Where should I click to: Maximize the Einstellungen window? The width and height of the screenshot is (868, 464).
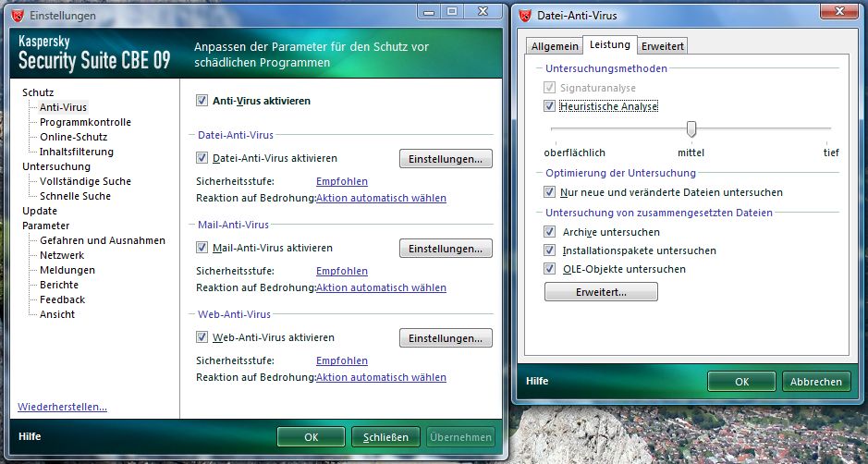pyautogui.click(x=452, y=11)
